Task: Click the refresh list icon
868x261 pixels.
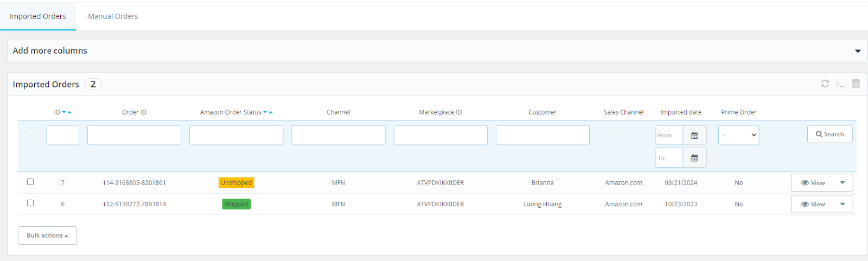Action: pos(825,84)
